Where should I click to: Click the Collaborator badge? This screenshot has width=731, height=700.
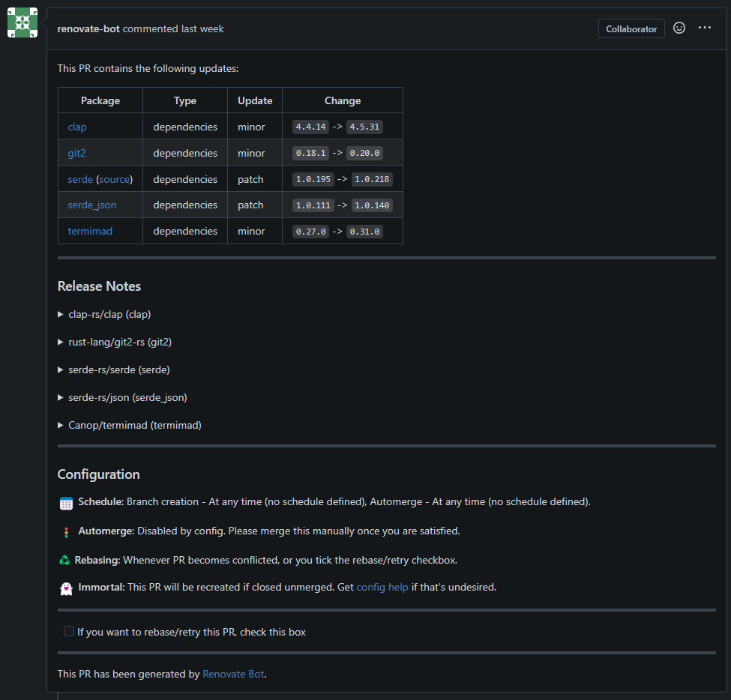click(x=631, y=29)
